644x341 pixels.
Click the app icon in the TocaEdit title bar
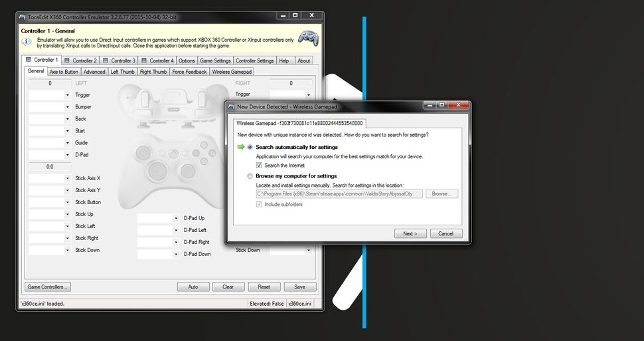pyautogui.click(x=22, y=17)
